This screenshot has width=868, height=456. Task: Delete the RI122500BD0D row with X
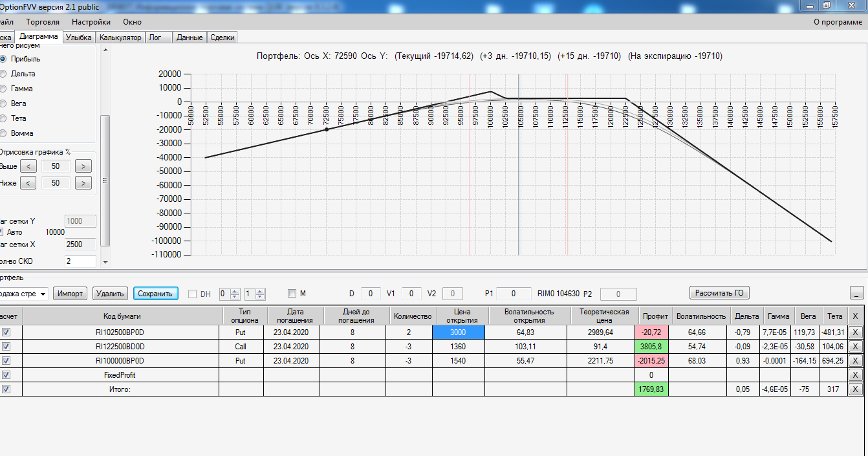(x=855, y=346)
